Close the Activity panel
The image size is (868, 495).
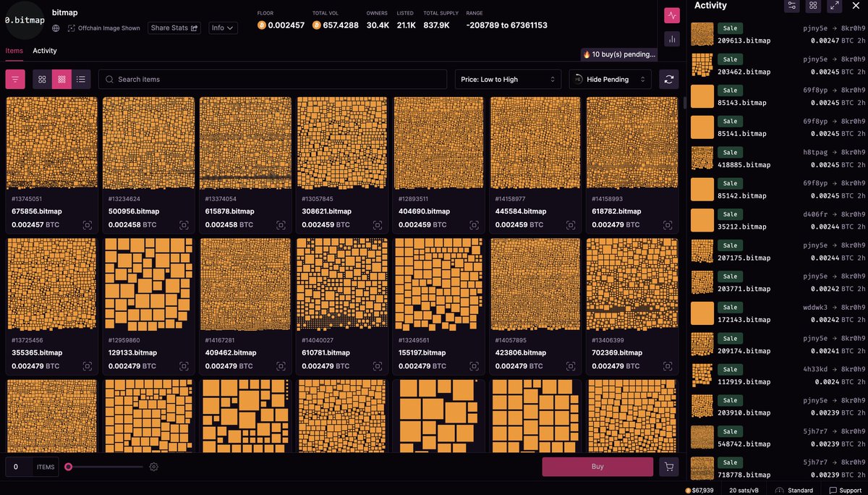855,6
